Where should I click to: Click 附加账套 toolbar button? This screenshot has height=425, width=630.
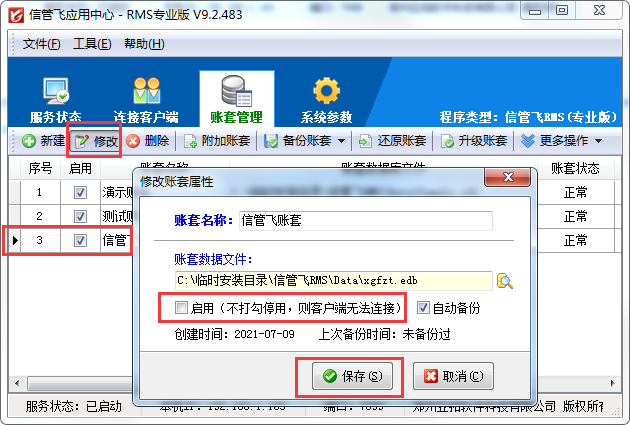(x=217, y=141)
